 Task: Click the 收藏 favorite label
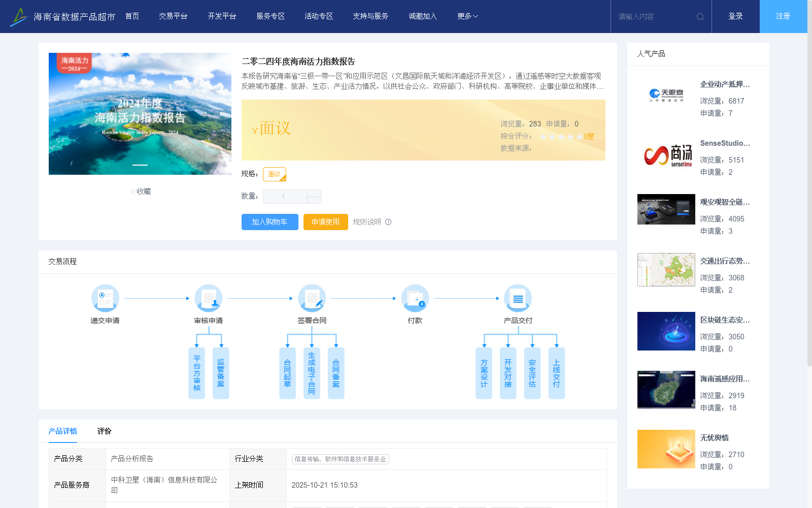pyautogui.click(x=144, y=192)
